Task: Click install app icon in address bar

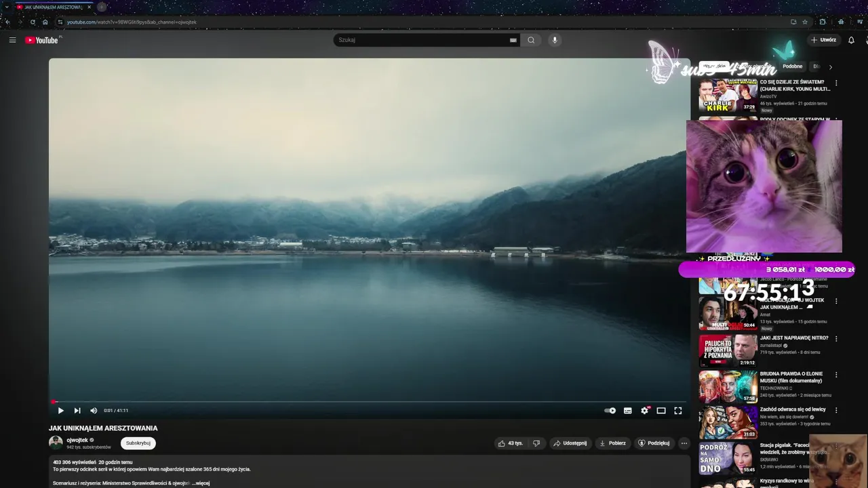Action: (793, 22)
